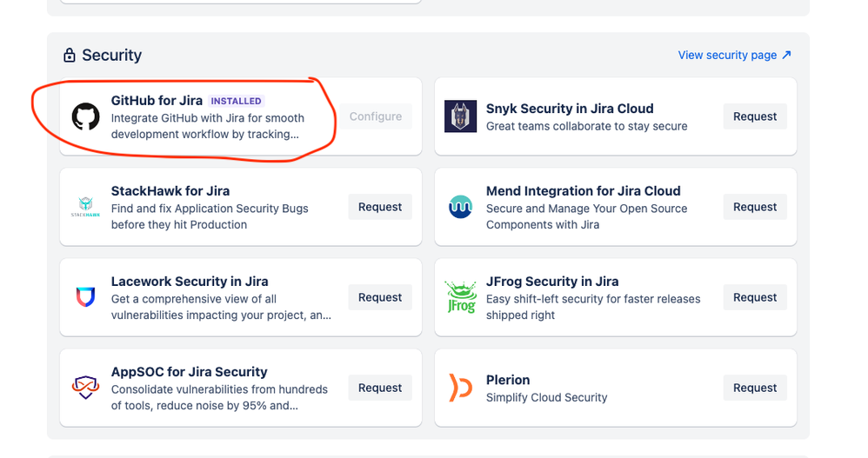Click the GitHub octocat logo icon
Screen dimensions: 868x458
[x=86, y=116]
